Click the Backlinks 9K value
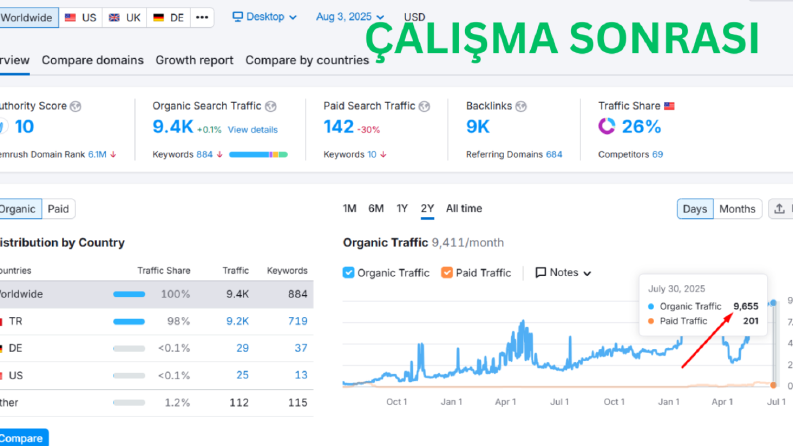 tap(478, 127)
